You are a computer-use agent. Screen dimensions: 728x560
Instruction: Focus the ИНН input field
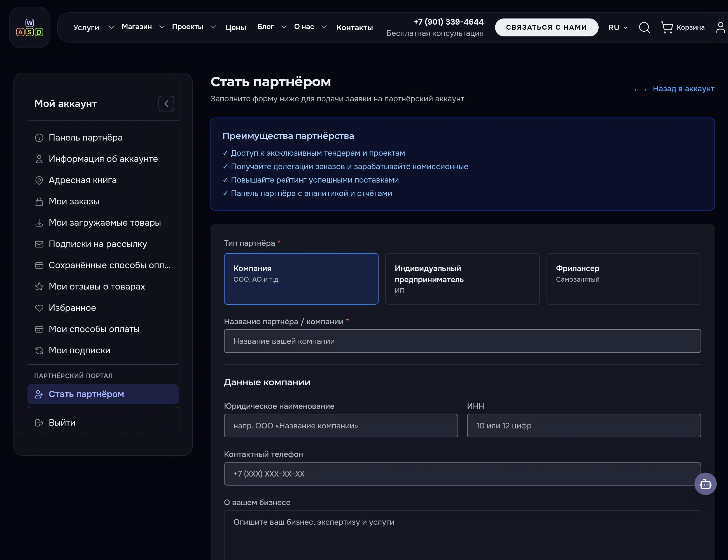click(x=584, y=426)
